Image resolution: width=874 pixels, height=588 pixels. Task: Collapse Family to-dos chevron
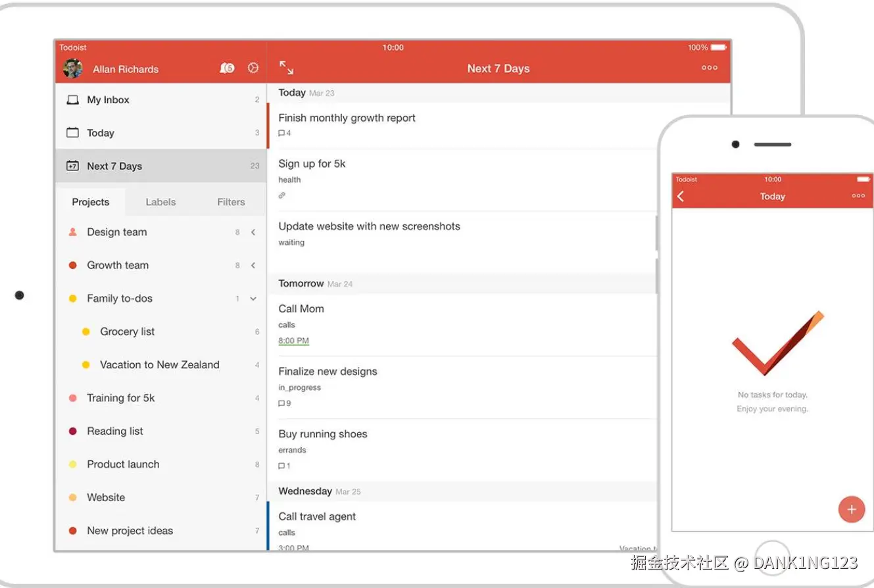pyautogui.click(x=253, y=299)
